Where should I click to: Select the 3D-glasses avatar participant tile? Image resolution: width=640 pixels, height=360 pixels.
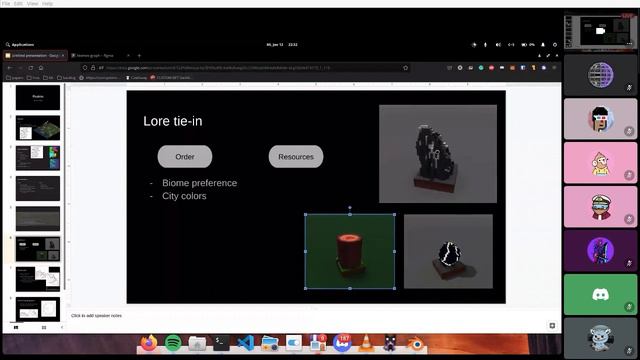600,119
